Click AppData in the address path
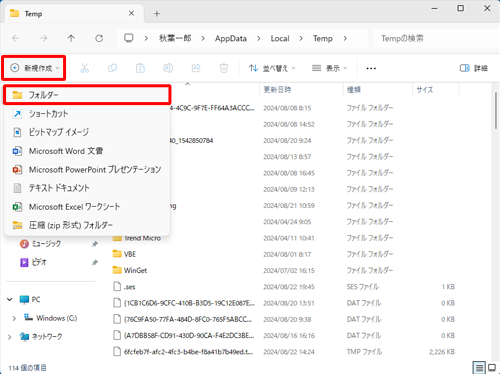 pos(231,39)
